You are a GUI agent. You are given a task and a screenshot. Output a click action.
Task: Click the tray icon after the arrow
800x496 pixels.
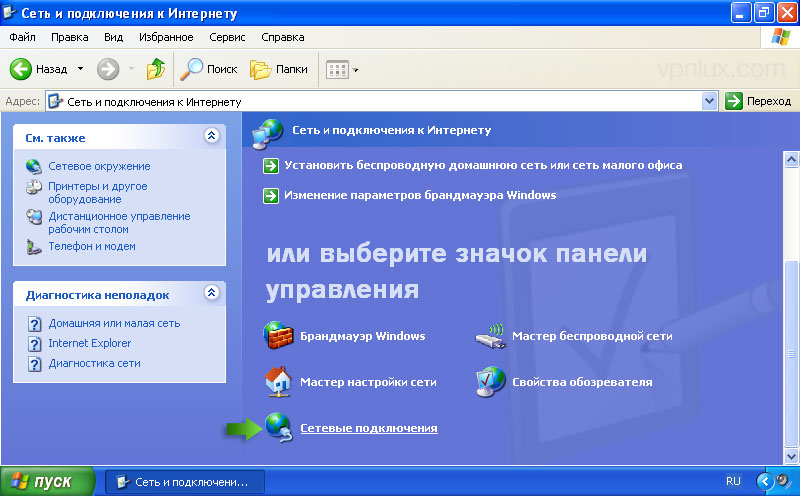[x=783, y=481]
